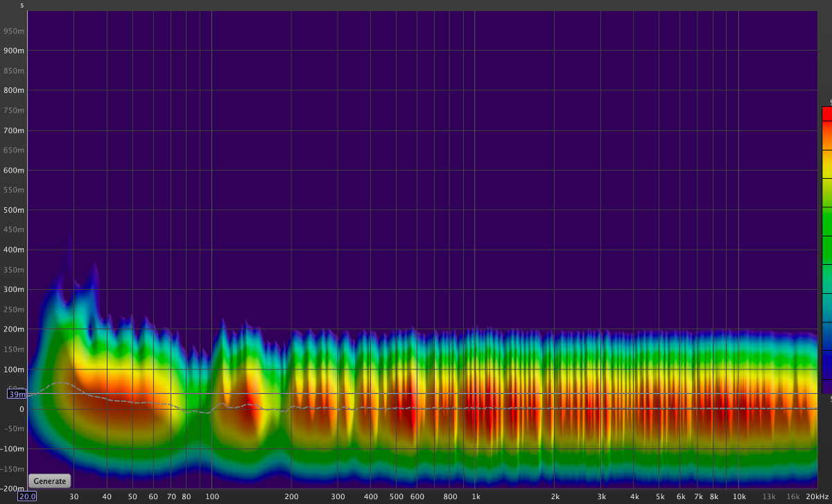Click the 's' unit label above time axis
The height and width of the screenshot is (504, 832).
(x=21, y=6)
